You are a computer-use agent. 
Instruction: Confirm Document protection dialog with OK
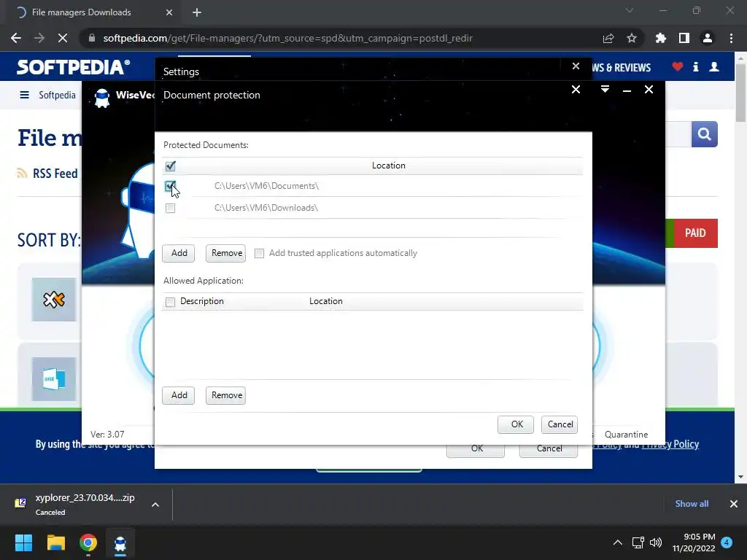pos(516,424)
